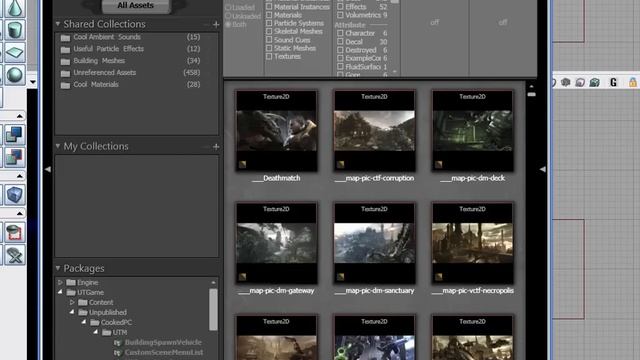This screenshot has width=640, height=360.
Task: Click the BuildingSpawnVehicle package icon
Action: click(118, 343)
